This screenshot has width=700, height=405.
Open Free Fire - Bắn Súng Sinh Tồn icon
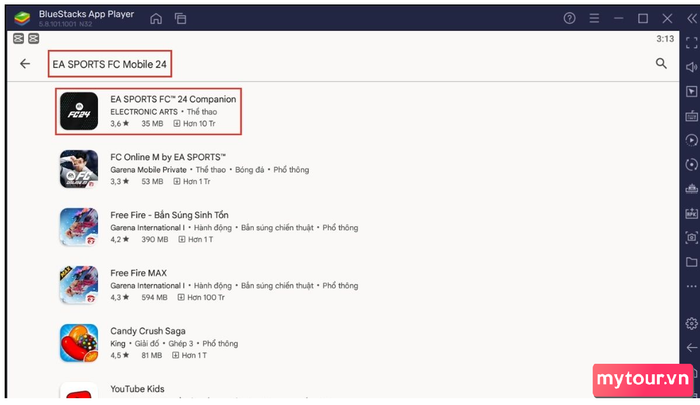[79, 227]
